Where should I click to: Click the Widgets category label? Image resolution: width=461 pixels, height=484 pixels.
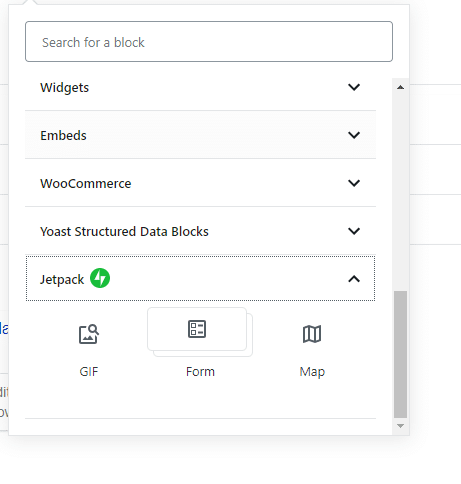tap(65, 88)
